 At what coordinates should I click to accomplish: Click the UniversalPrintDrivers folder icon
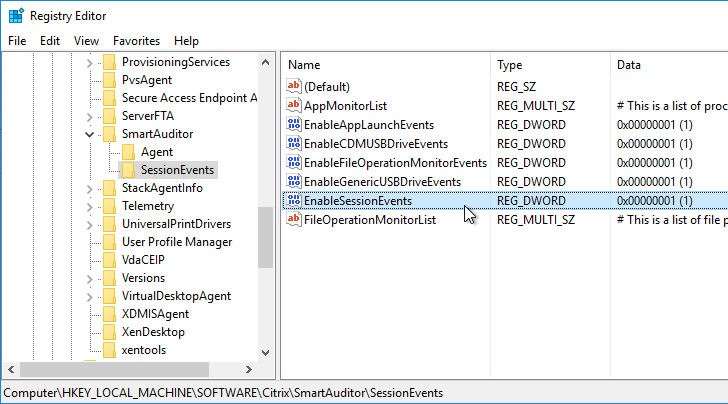coord(110,224)
